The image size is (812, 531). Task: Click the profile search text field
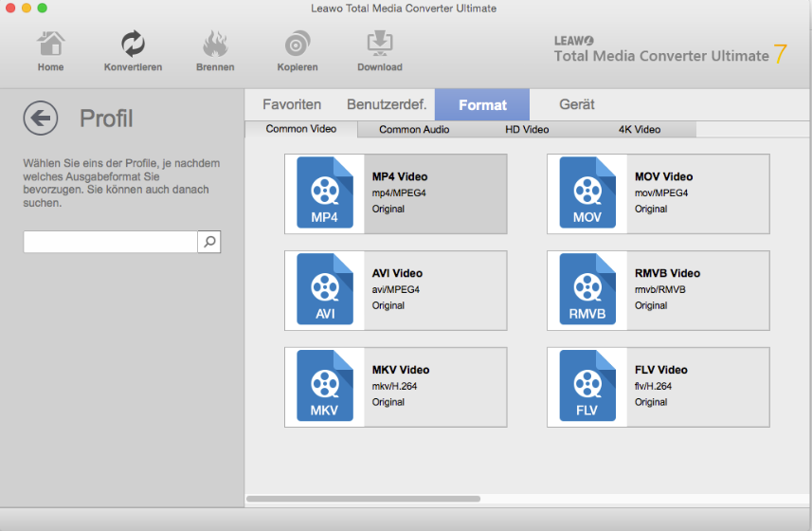(x=110, y=242)
